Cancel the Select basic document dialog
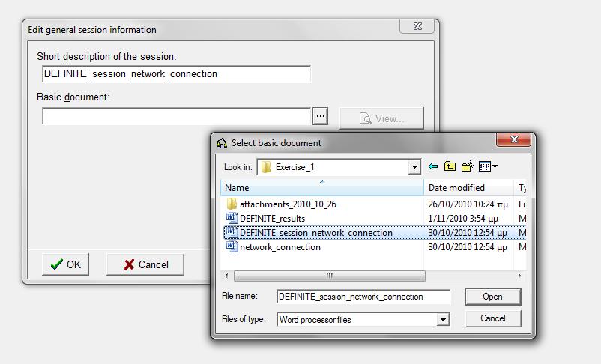The width and height of the screenshot is (601, 364). coord(493,318)
